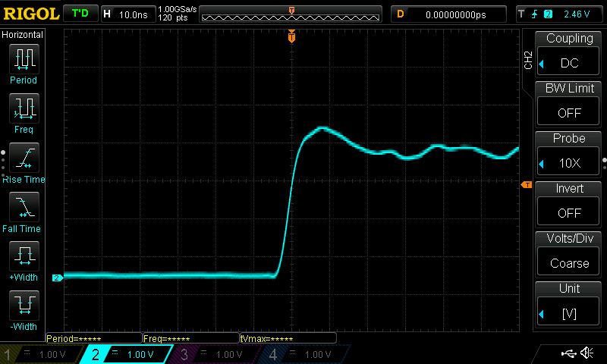
Task: Select the -Width measurement icon
Action: pyautogui.click(x=24, y=306)
